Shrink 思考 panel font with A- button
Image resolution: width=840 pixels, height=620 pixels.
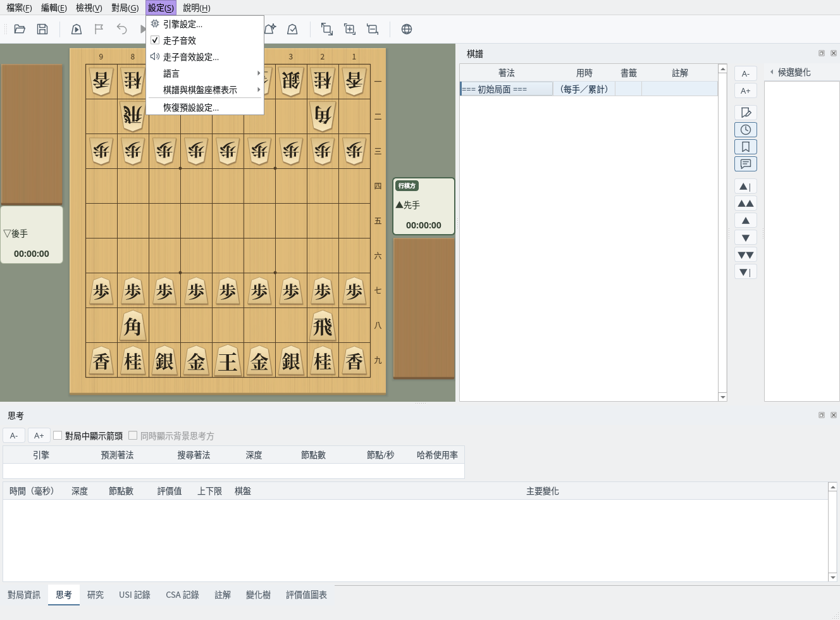pos(14,435)
